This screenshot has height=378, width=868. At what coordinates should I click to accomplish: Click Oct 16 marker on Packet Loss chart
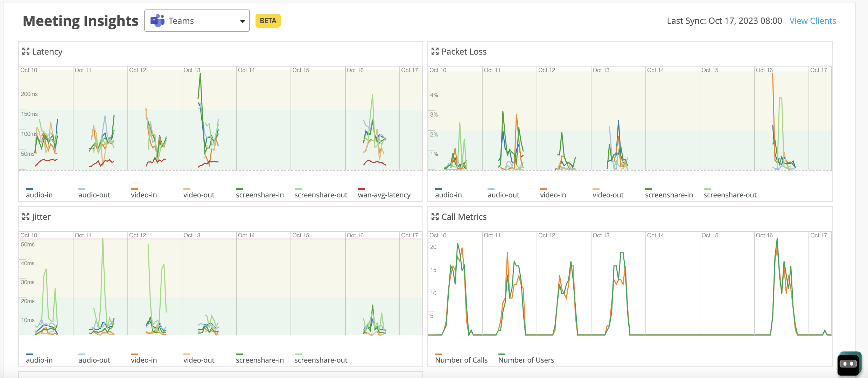tap(764, 70)
